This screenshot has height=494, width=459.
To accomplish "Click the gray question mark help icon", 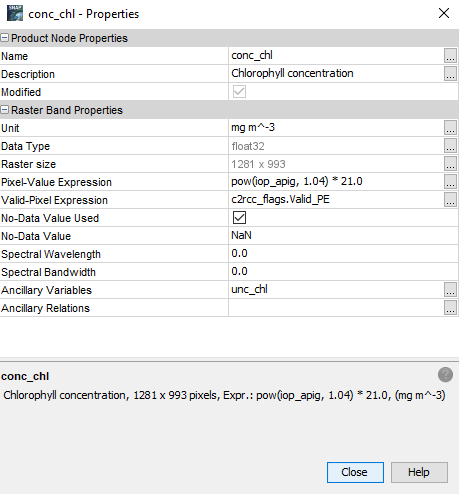I will pos(445,375).
